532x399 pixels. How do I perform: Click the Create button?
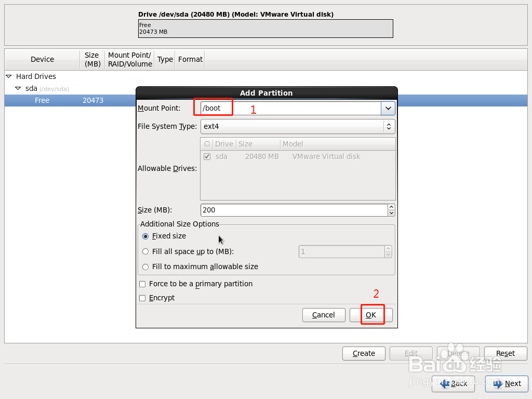[x=364, y=353]
